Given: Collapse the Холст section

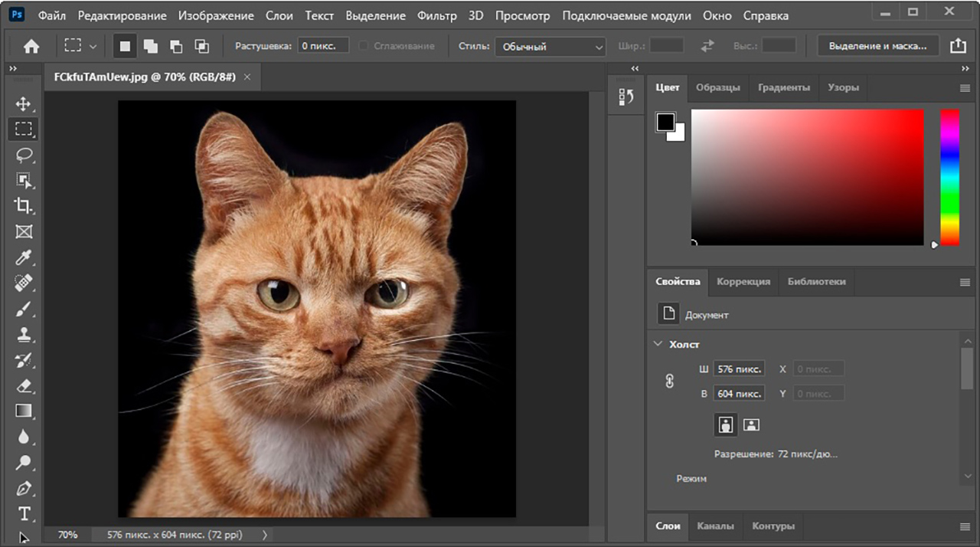Looking at the screenshot, I should (x=658, y=344).
